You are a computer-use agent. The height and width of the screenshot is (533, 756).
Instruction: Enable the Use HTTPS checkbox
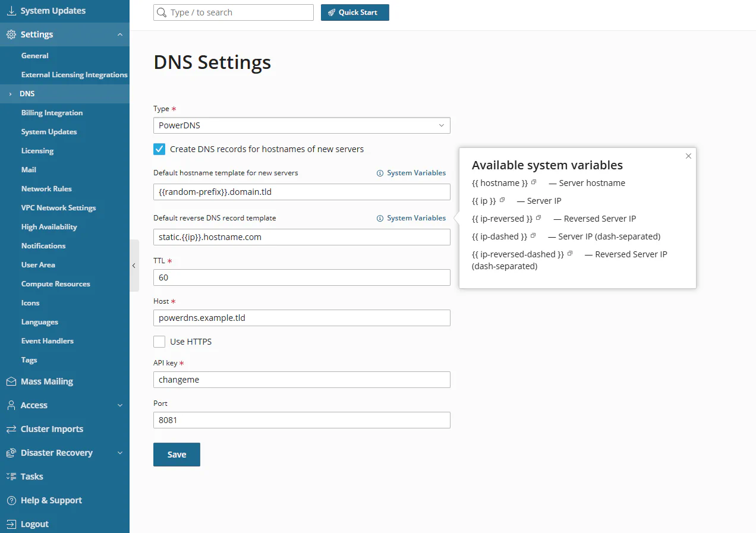click(x=159, y=342)
